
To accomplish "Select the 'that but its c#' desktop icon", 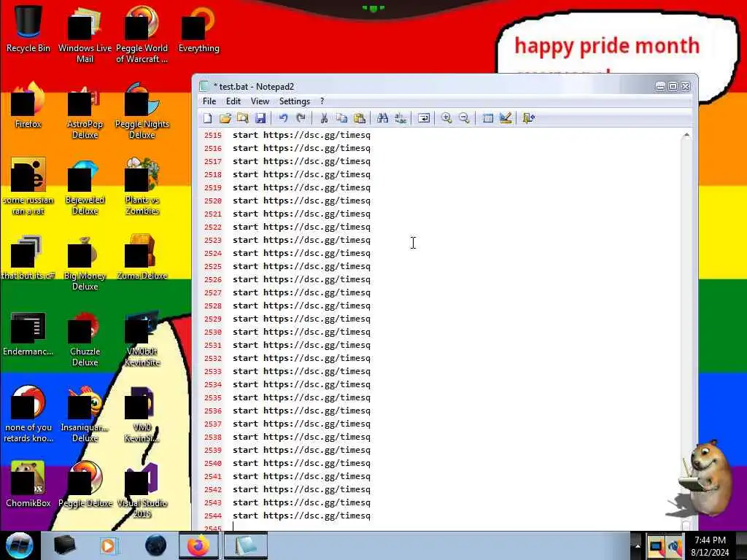I will coord(28,257).
